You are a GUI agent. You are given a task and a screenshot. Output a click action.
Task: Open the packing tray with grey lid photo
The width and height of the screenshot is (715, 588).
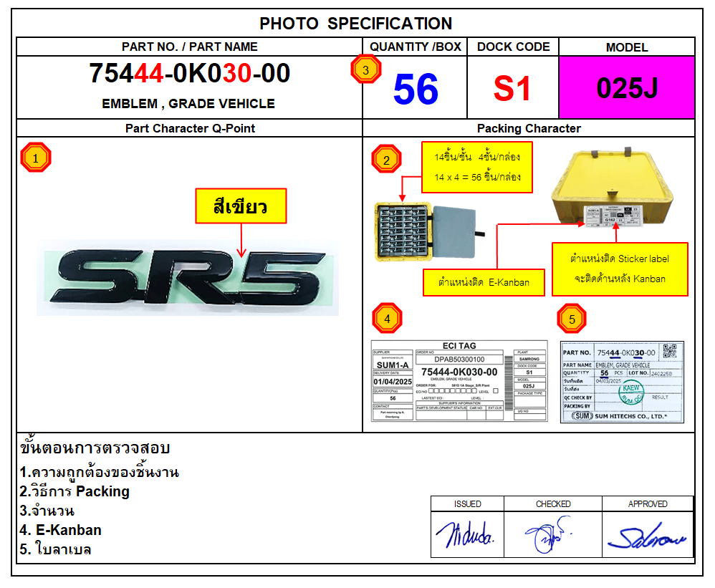[x=429, y=231]
